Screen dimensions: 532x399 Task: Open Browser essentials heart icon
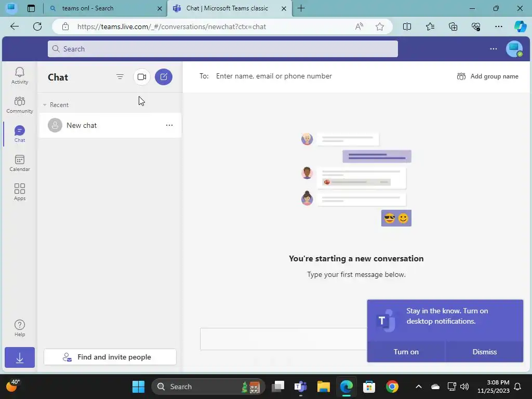pos(476,26)
